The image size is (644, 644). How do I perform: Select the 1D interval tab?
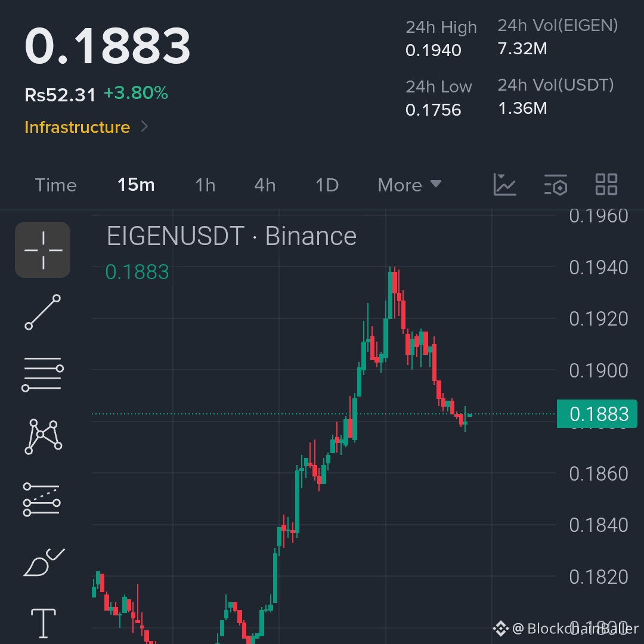327,185
